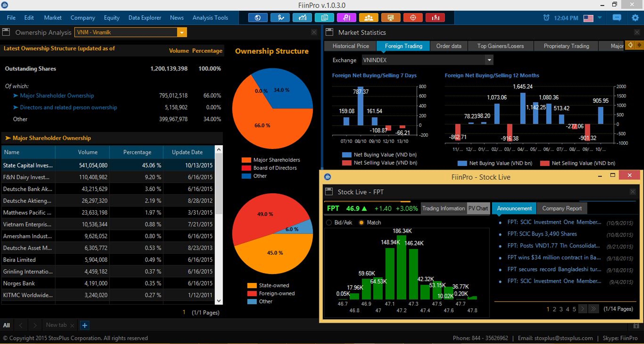Close the New tab with its x

[x=72, y=325]
